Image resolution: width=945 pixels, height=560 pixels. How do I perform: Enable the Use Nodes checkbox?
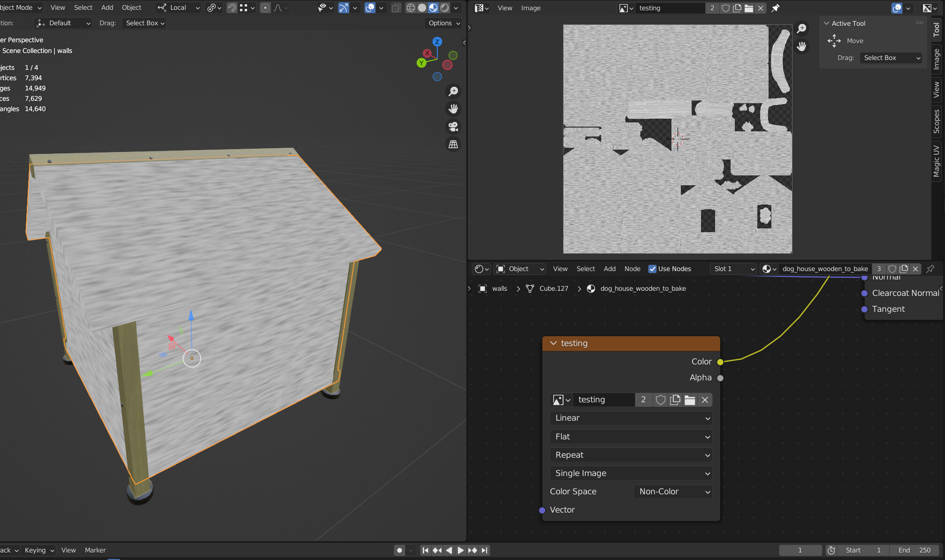653,269
